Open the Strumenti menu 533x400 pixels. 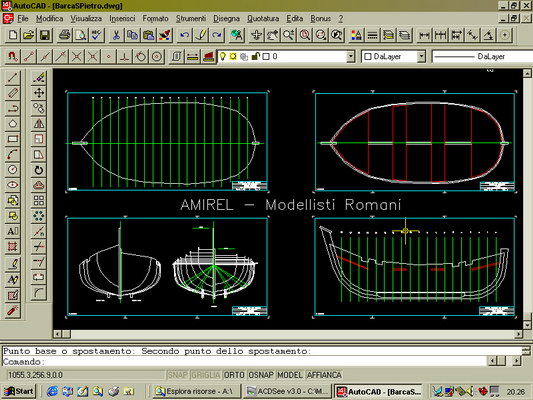[x=191, y=19]
